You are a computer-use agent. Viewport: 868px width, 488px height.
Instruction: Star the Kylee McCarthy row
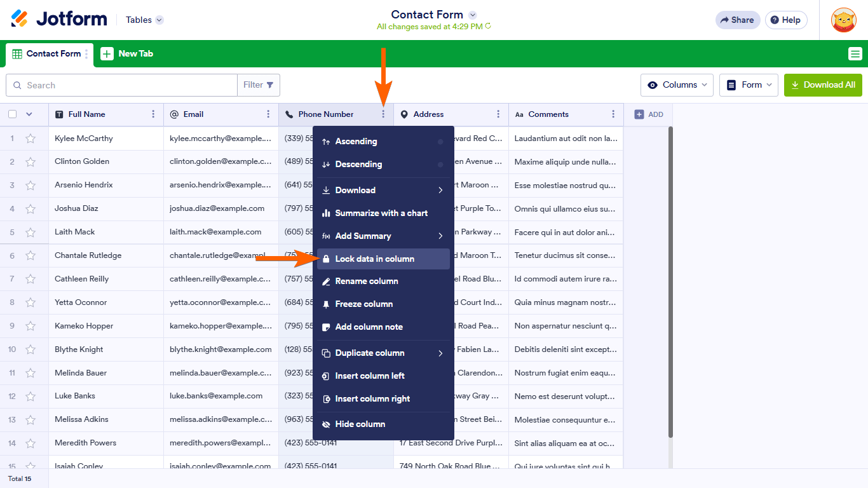[x=31, y=139]
